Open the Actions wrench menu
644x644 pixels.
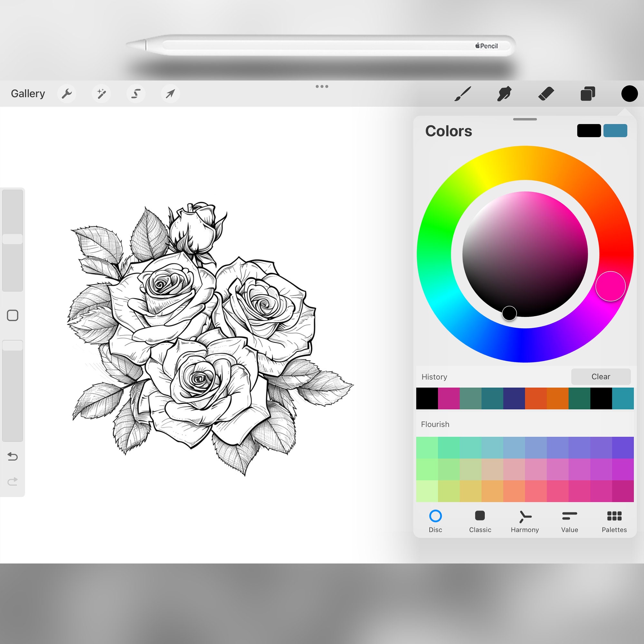(67, 94)
